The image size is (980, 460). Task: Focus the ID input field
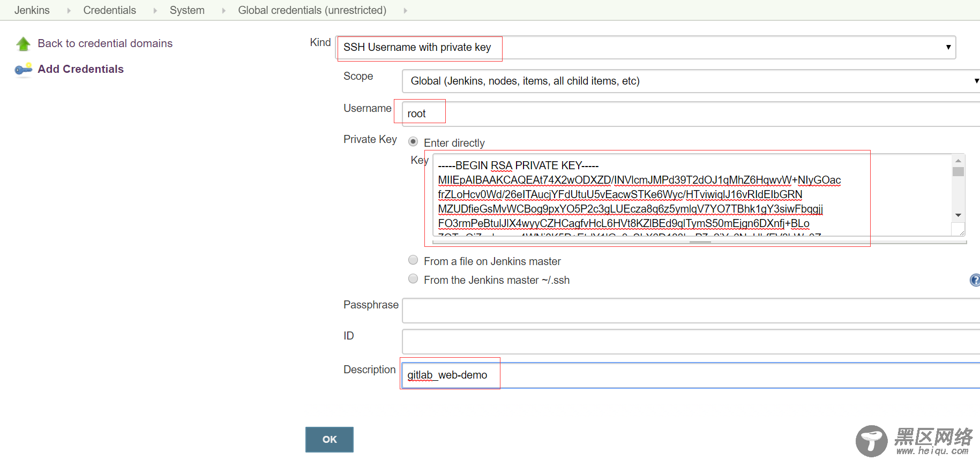point(691,342)
